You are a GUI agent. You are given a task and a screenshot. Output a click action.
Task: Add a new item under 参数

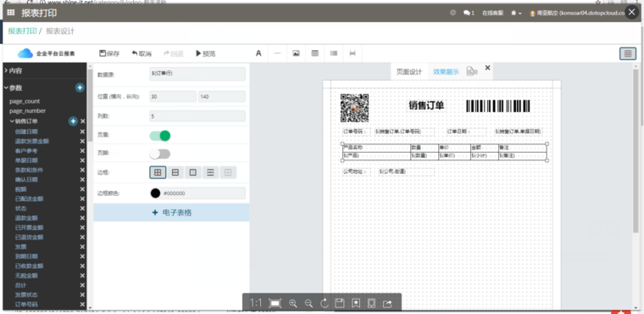coord(80,87)
